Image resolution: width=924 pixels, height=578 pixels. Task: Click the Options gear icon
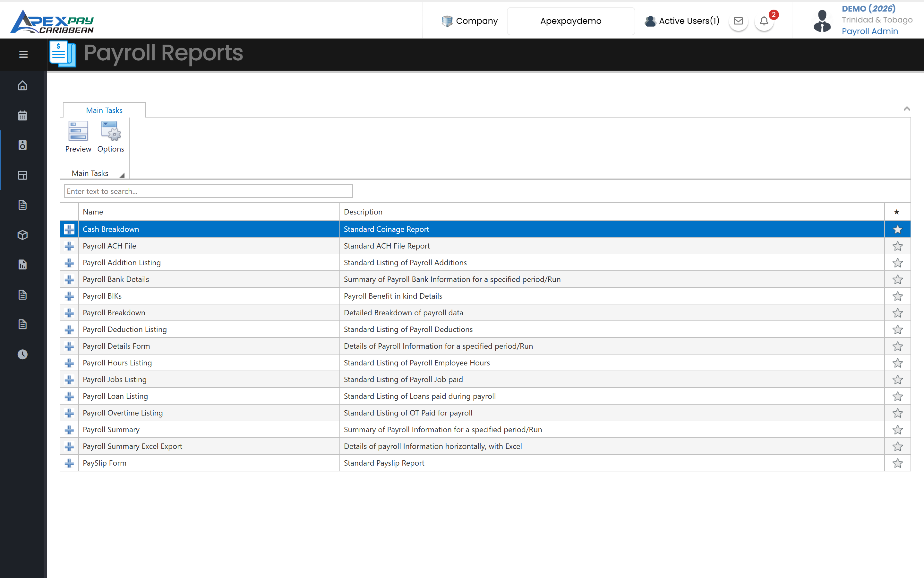tap(111, 131)
